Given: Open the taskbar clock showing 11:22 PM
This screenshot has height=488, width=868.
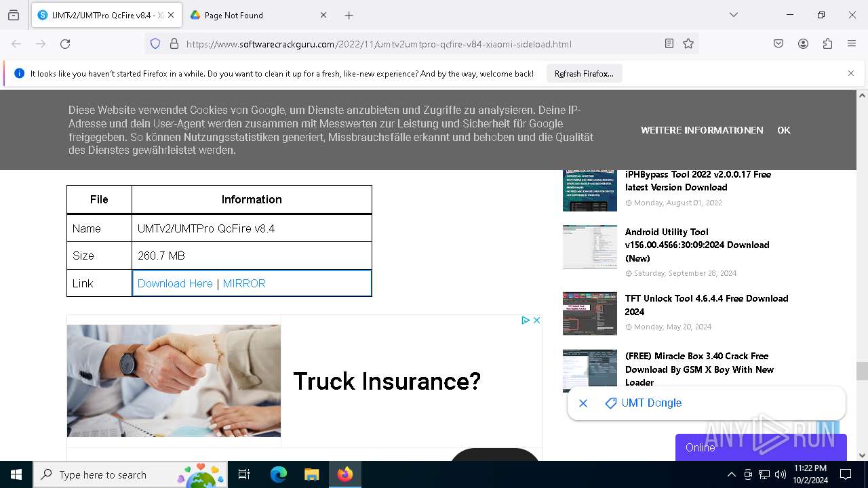Looking at the screenshot, I should (810, 474).
